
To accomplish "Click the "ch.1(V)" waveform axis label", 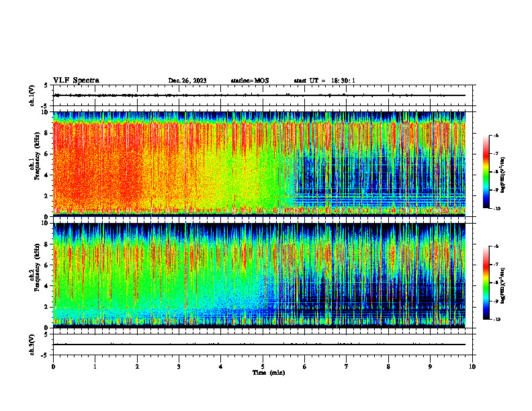I will 32,95.
